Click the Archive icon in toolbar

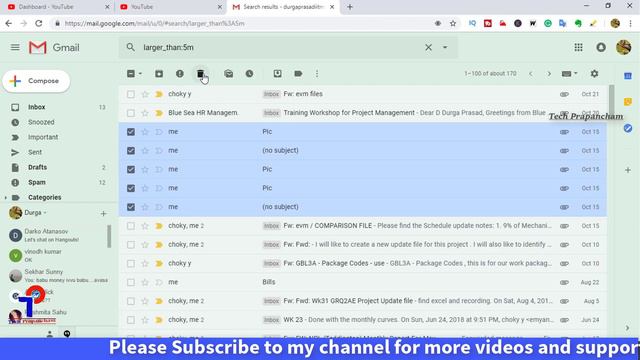click(159, 73)
